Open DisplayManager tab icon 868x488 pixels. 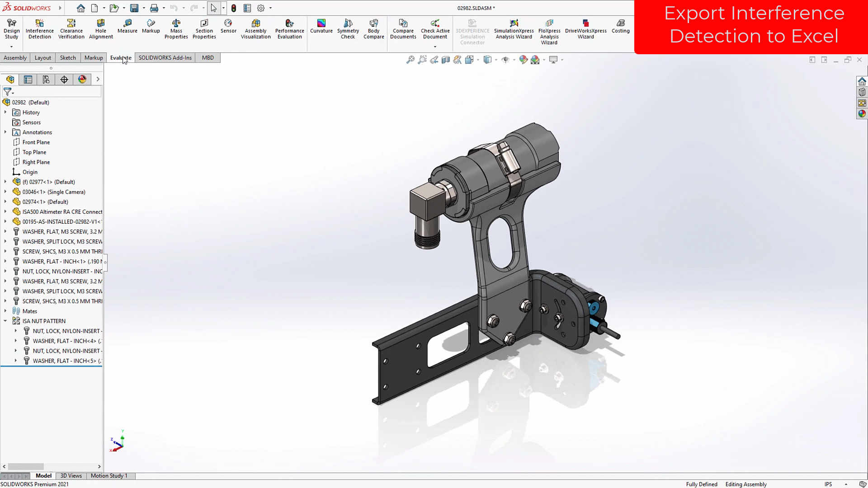click(82, 80)
